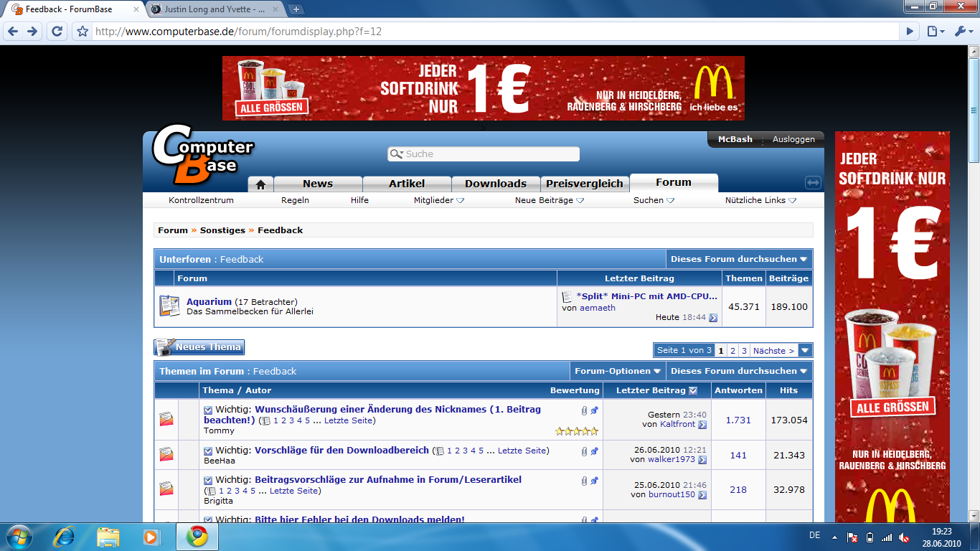The height and width of the screenshot is (551, 980).
Task: Click the attachment paperclip on the Wunschäußerung thread
Action: pos(585,410)
